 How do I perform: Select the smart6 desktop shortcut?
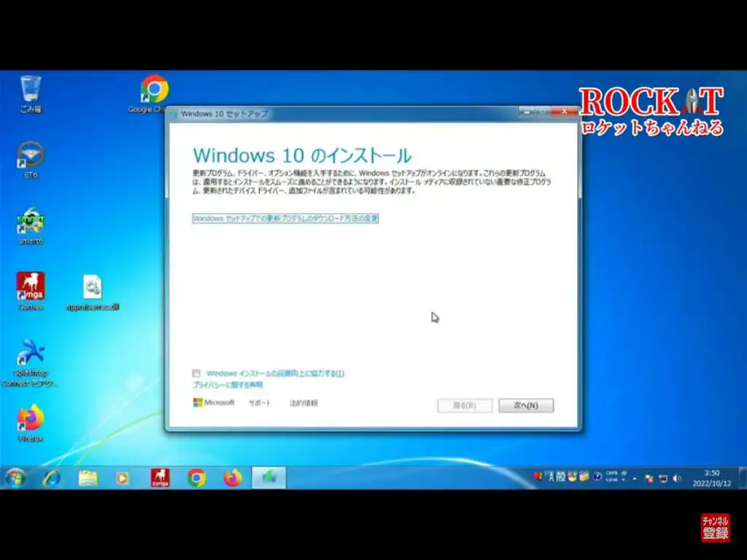click(31, 226)
